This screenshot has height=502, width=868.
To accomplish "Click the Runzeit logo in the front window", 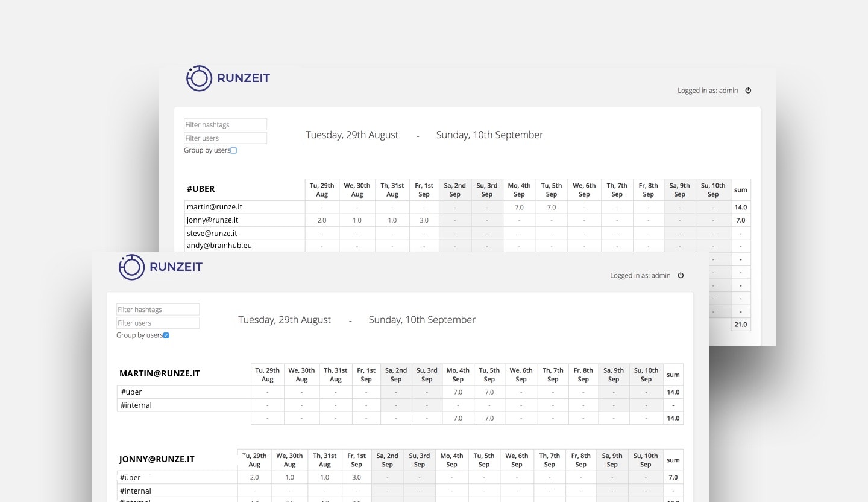I will 160,267.
